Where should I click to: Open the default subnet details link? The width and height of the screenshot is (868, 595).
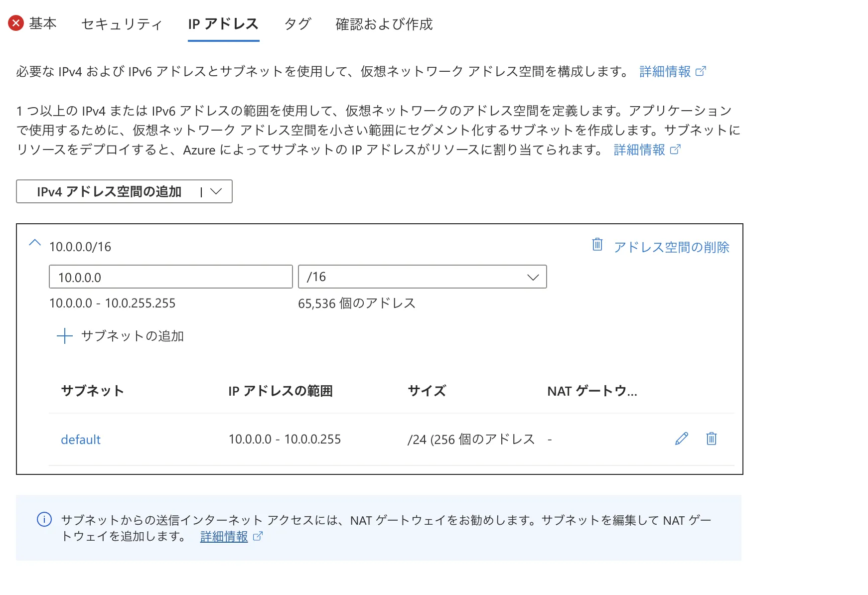click(x=80, y=439)
